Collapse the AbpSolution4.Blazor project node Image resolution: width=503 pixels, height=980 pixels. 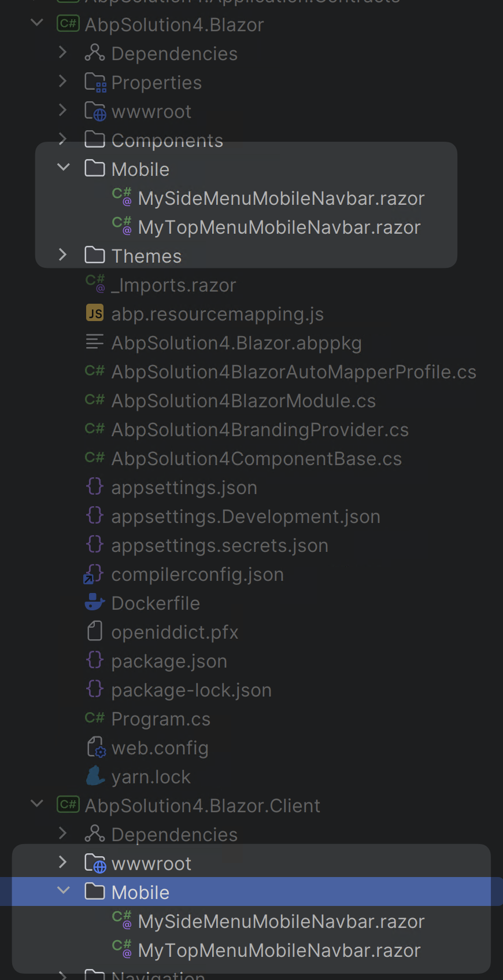[x=37, y=23]
